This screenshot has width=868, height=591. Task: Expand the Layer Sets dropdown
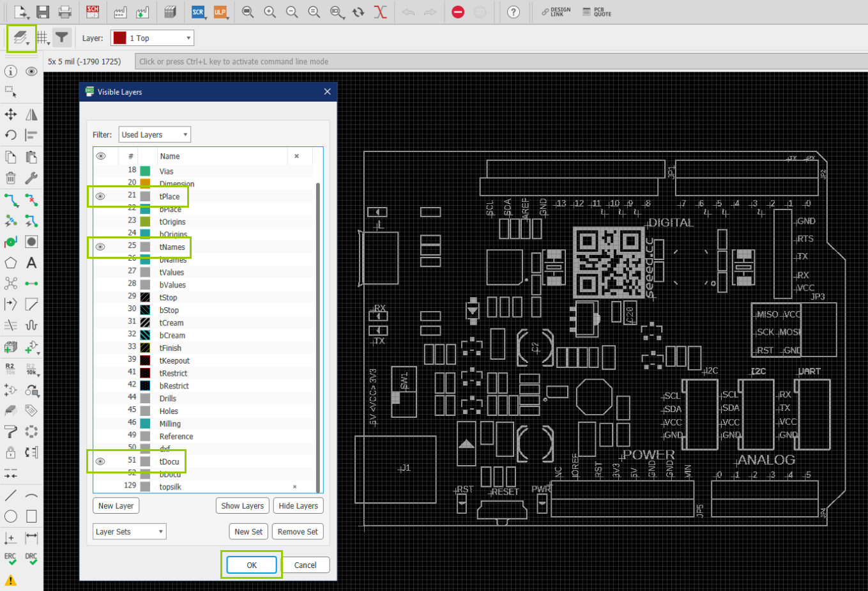click(x=129, y=532)
